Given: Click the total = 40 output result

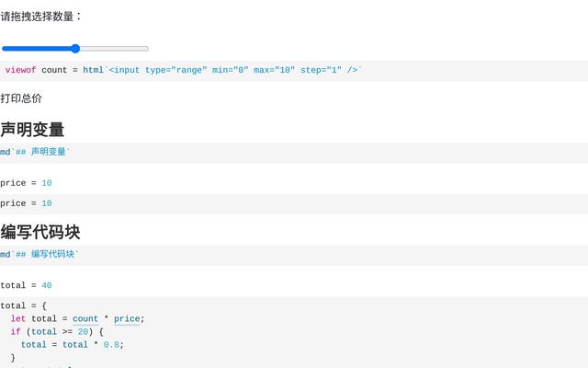Looking at the screenshot, I should tap(26, 285).
